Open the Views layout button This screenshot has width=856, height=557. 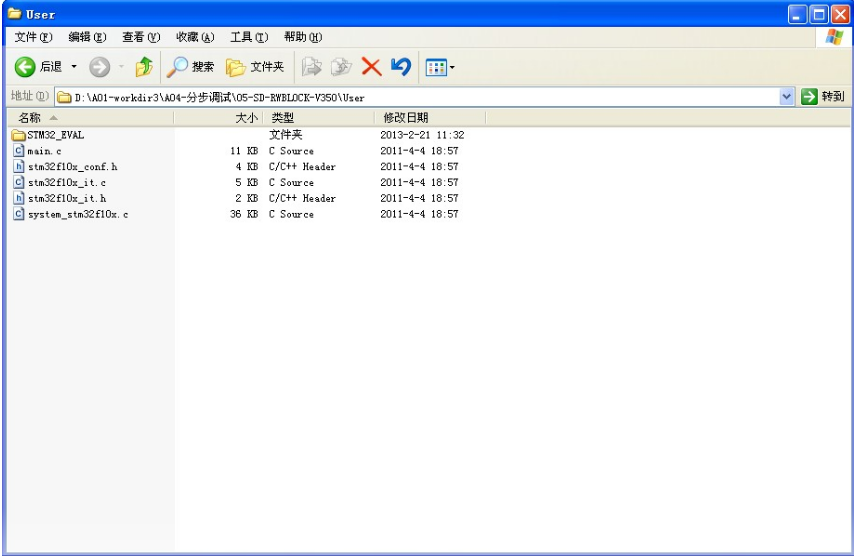435,67
